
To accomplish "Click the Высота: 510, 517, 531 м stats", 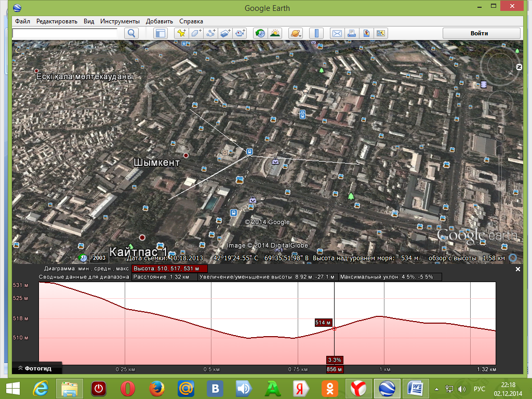I will [x=169, y=269].
